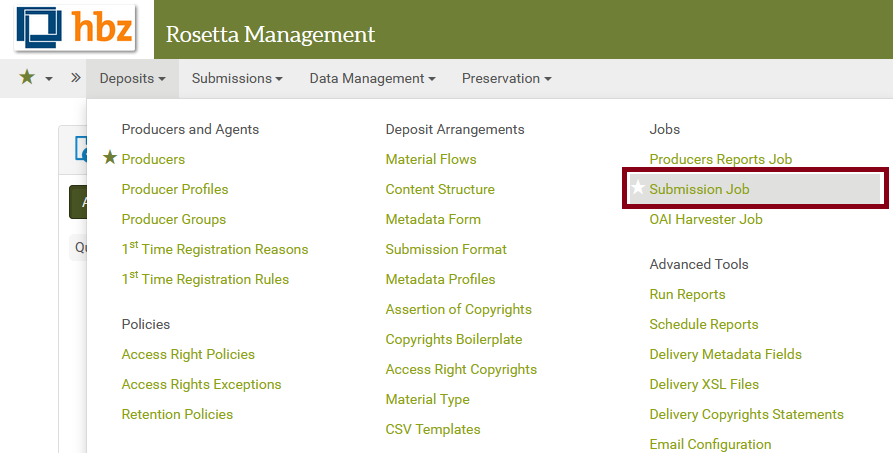This screenshot has width=893, height=453.
Task: Open Producers Reports Job
Action: point(720,159)
